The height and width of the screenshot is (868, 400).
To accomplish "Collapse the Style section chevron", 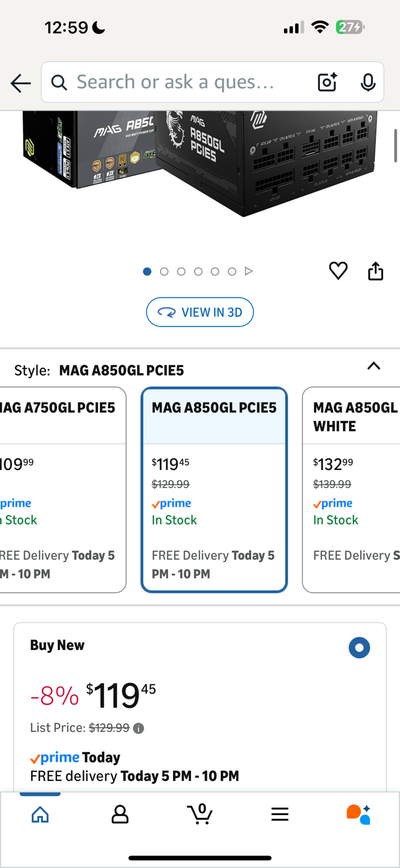I will click(373, 366).
